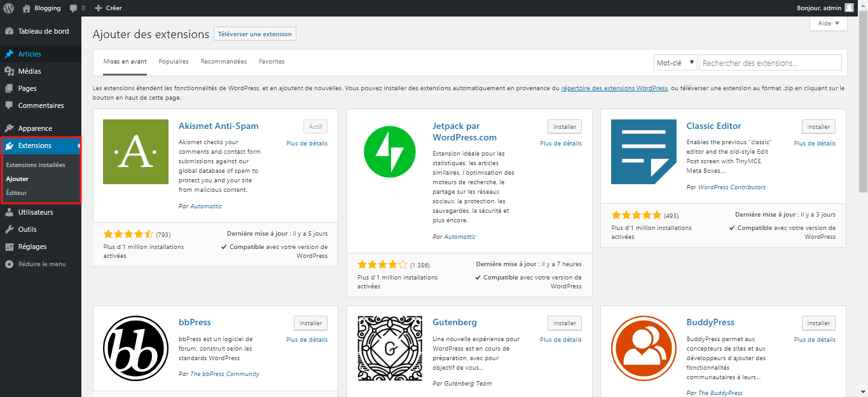
Task: Open Plus de détails for bbPress
Action: (x=307, y=340)
